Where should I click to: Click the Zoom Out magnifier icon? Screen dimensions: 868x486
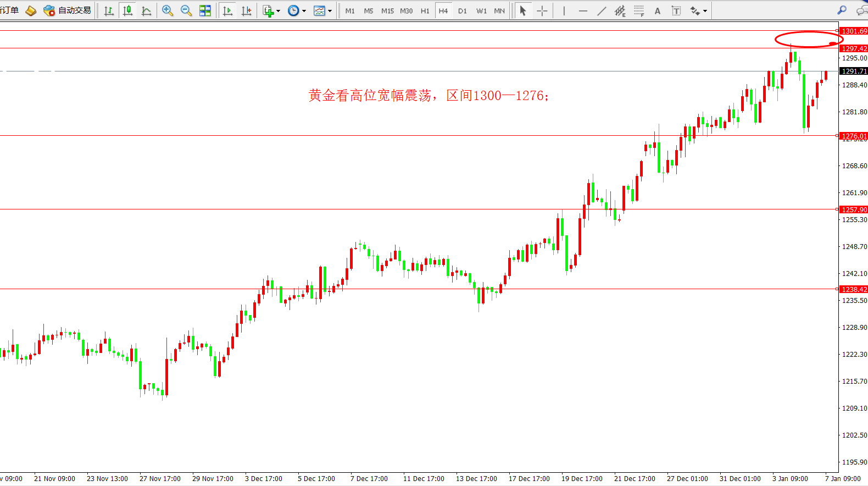pos(186,10)
